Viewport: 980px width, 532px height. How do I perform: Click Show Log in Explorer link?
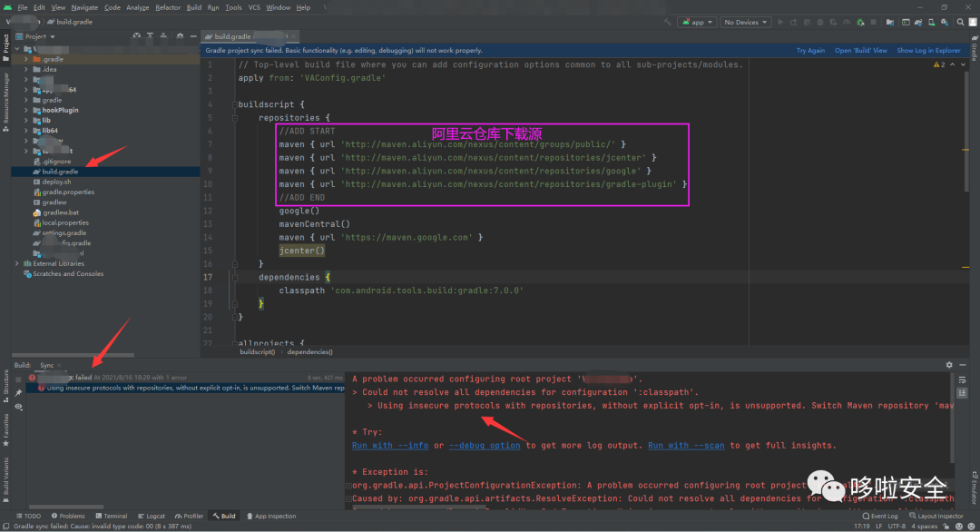[x=928, y=51]
